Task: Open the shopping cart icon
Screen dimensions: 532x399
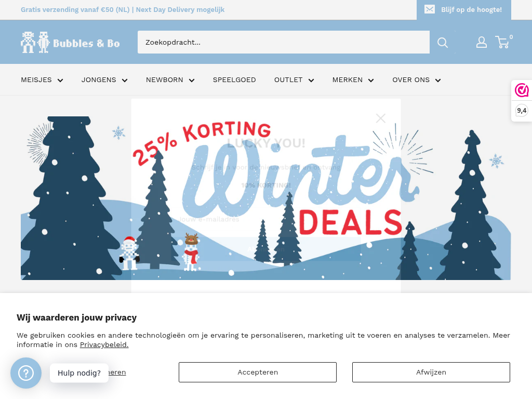Action: [x=502, y=43]
